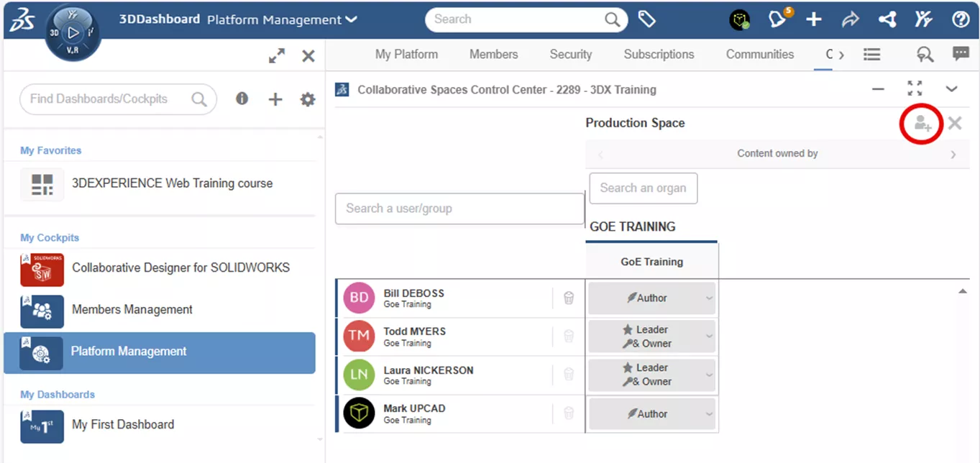Go to previous Content owned by page
The image size is (980, 463).
(x=601, y=154)
